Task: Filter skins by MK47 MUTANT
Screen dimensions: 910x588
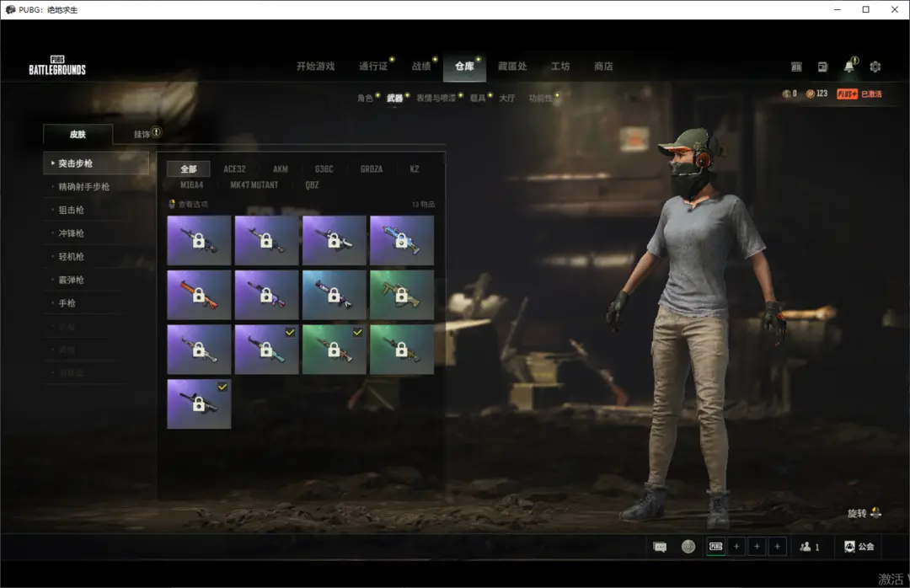Action: click(x=254, y=185)
